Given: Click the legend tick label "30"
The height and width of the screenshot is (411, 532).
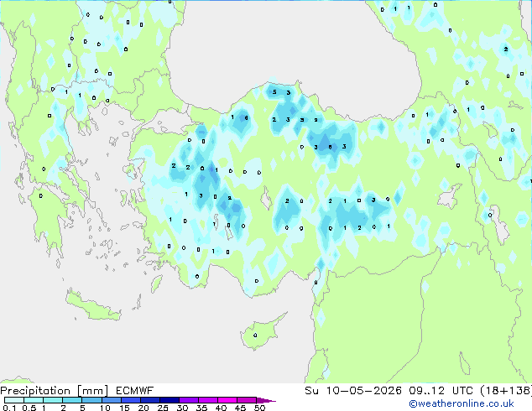Looking at the screenshot, I should (182, 408).
